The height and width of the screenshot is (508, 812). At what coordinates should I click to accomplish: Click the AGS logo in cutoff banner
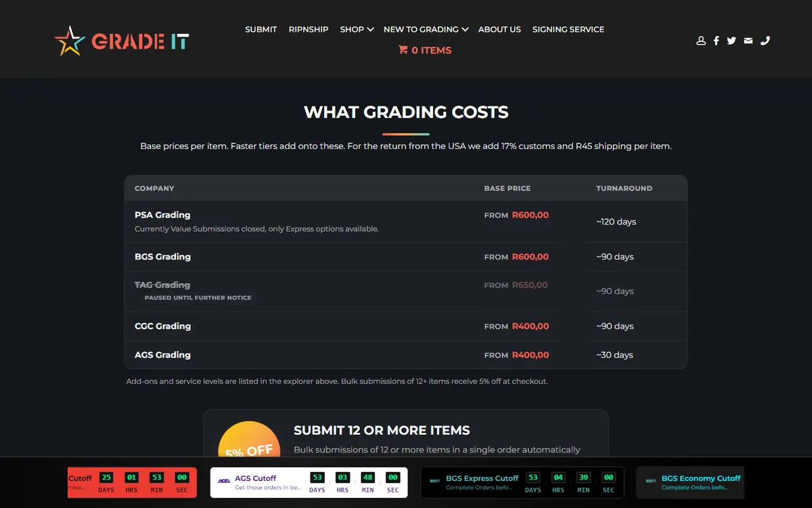(x=224, y=482)
